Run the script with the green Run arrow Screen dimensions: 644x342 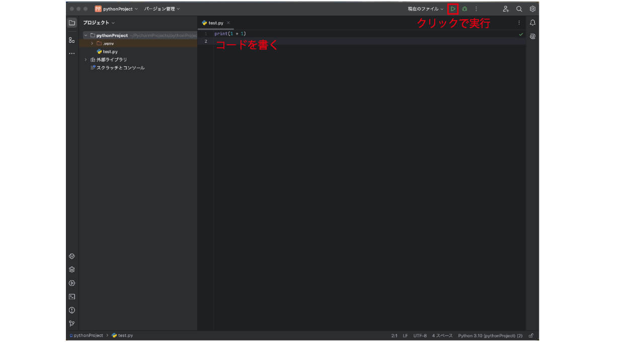[453, 9]
